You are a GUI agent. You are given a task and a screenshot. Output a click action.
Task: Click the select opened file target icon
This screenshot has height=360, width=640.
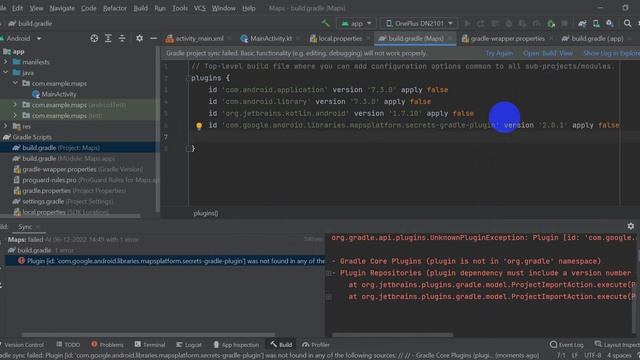[94, 38]
